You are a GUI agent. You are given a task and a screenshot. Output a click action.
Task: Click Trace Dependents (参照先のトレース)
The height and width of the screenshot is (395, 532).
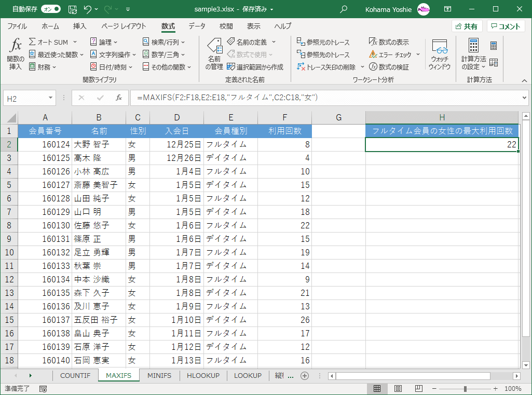coord(323,55)
